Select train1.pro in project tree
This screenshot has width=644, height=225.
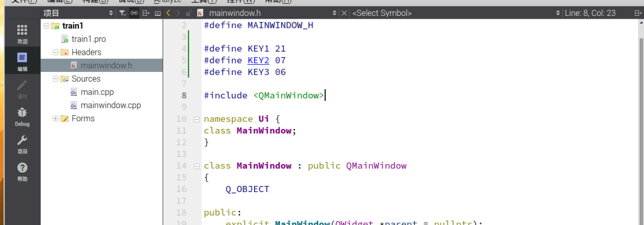tap(89, 39)
